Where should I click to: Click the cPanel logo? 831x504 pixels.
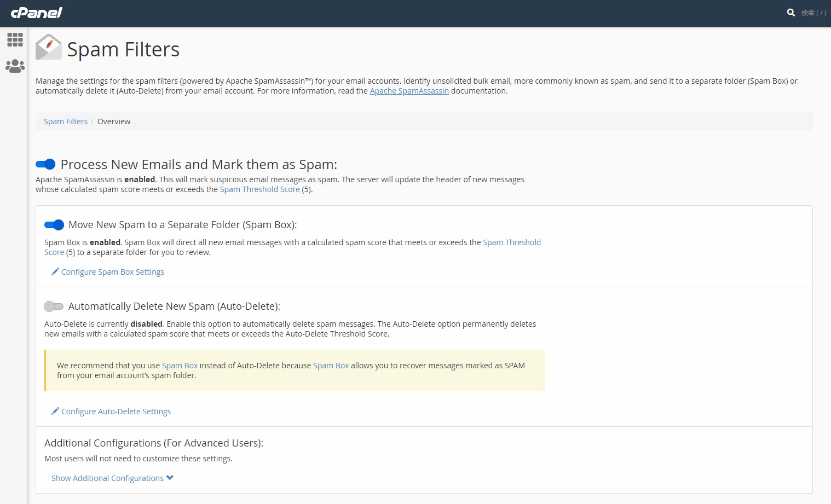pos(37,13)
